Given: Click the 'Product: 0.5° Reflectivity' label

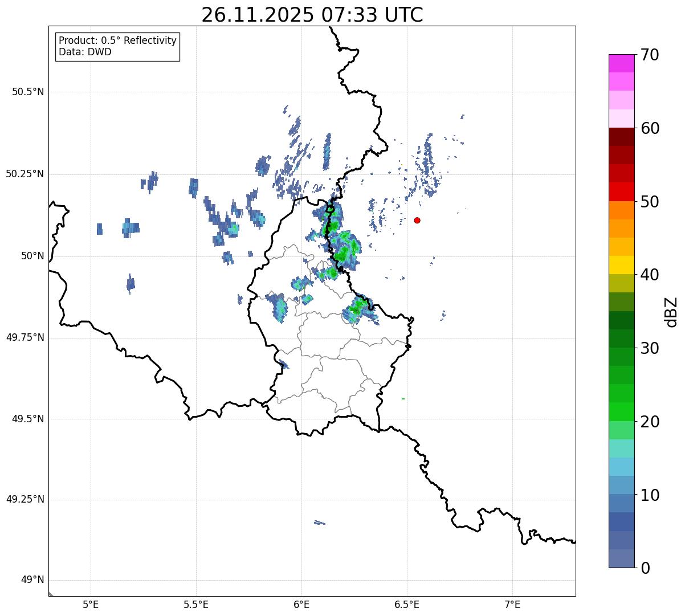Looking at the screenshot, I should pos(117,41).
